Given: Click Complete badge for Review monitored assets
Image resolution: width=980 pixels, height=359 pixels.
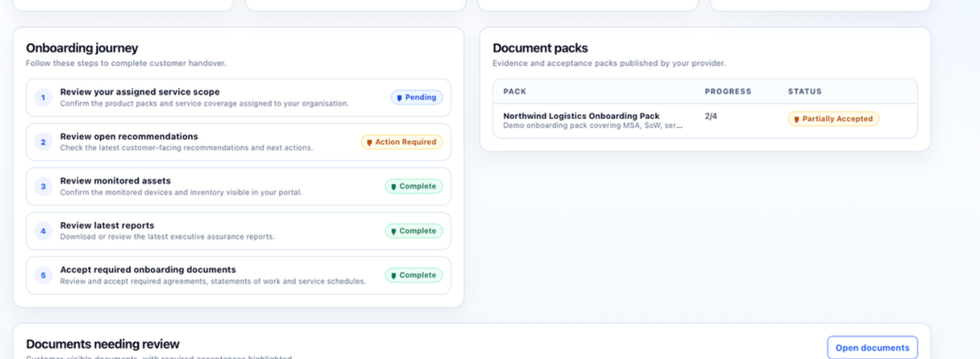Looking at the screenshot, I should pos(414,186).
